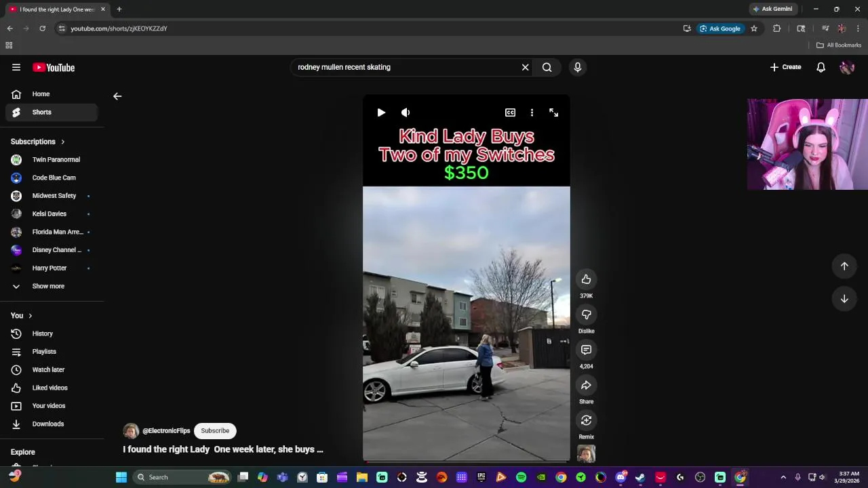This screenshot has width=868, height=488.
Task: Toggle closed captions on the Short
Action: [x=510, y=113]
